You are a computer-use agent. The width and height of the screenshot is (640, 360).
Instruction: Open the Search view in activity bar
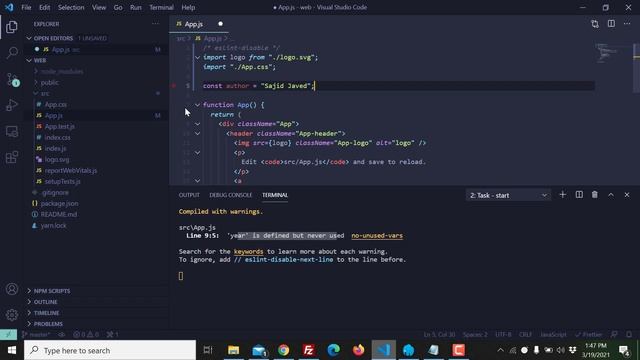12,53
